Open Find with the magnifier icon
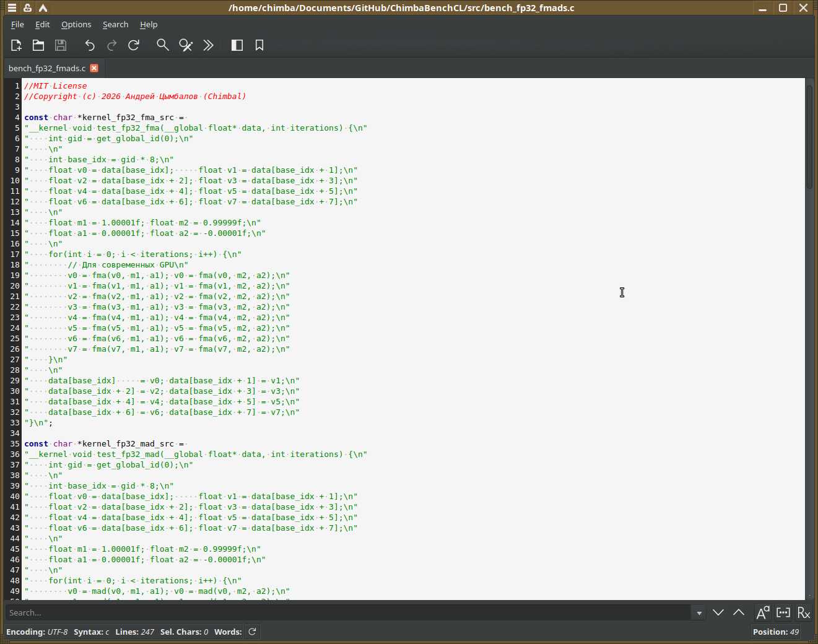Screen dimensions: 818x644 click(x=163, y=45)
